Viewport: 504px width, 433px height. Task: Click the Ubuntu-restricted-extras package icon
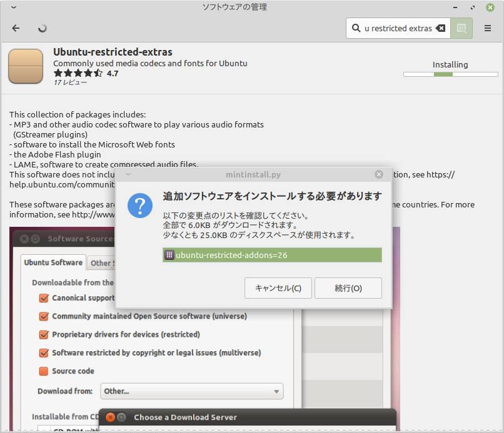tap(26, 66)
